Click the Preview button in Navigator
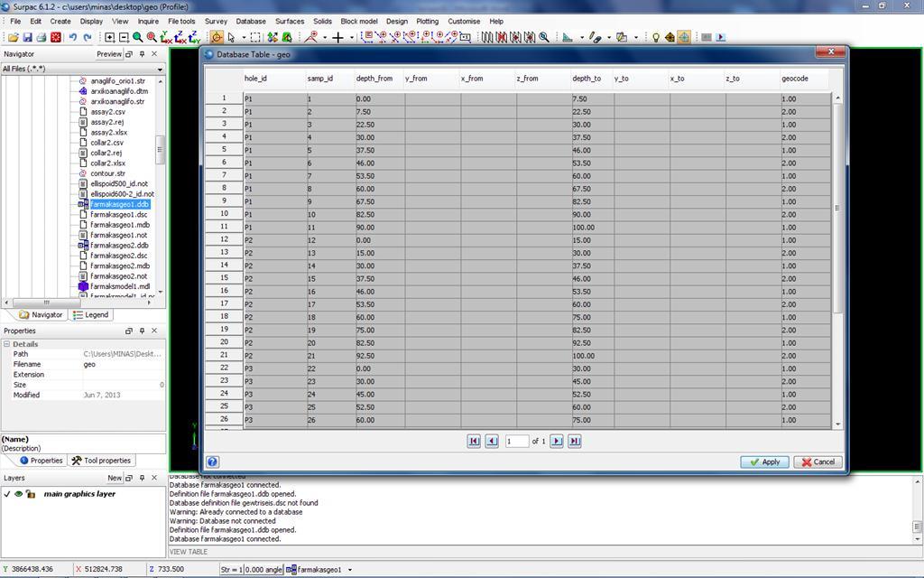The height and width of the screenshot is (578, 924). point(109,53)
